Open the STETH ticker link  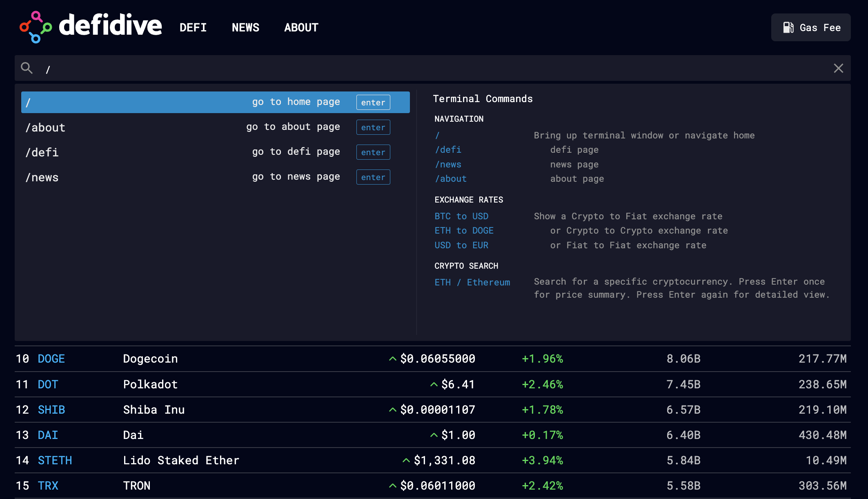[x=55, y=460]
